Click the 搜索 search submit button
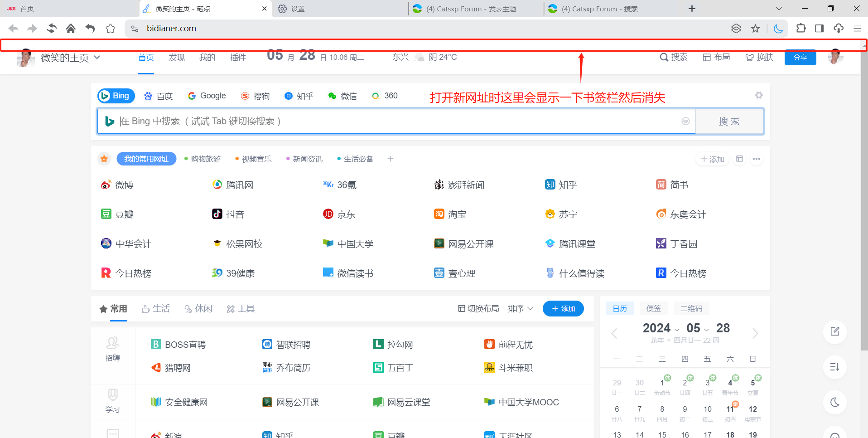Screen dimensions: 868x438 729,122
